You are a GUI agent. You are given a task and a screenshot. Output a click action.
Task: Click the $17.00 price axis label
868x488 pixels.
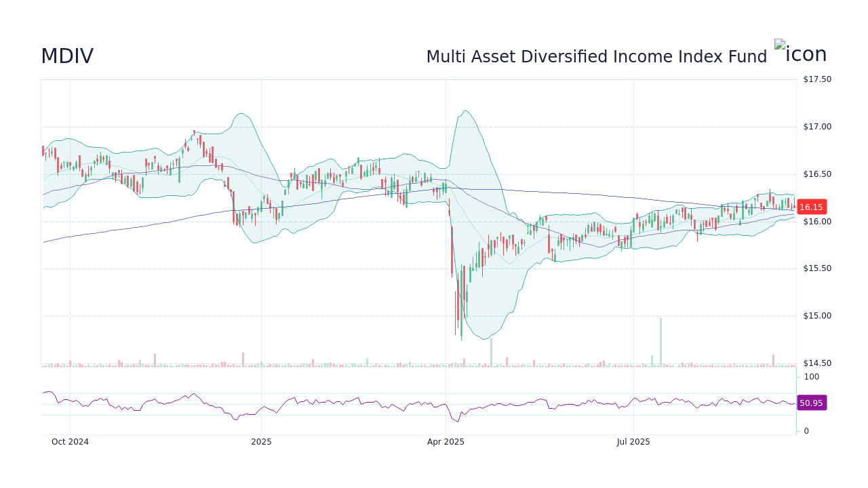pos(817,127)
